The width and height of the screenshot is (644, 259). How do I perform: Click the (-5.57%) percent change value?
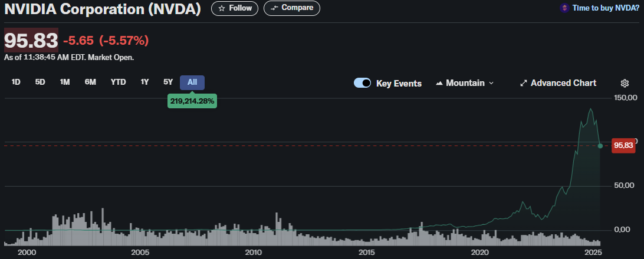(x=124, y=41)
